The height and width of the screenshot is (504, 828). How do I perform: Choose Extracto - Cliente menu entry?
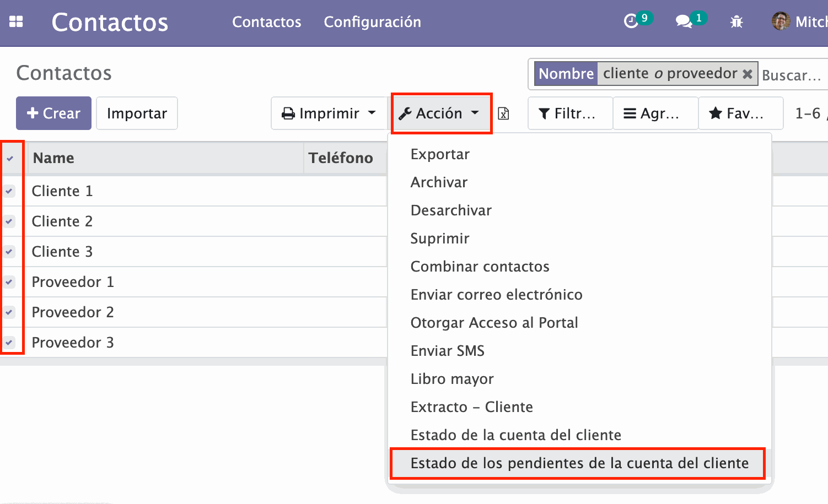471,407
